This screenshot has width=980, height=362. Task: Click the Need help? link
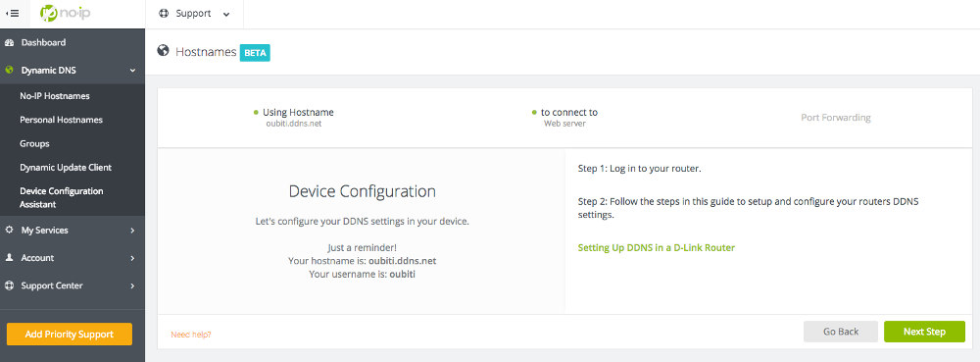click(191, 335)
